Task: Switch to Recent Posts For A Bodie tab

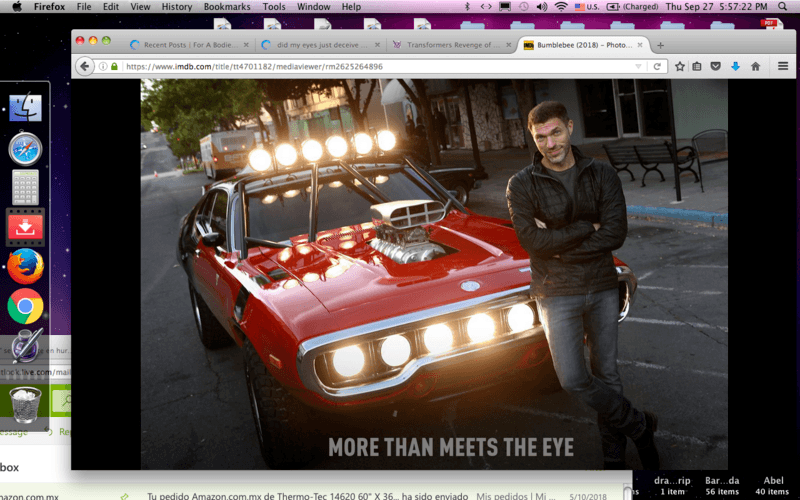Action: point(190,45)
